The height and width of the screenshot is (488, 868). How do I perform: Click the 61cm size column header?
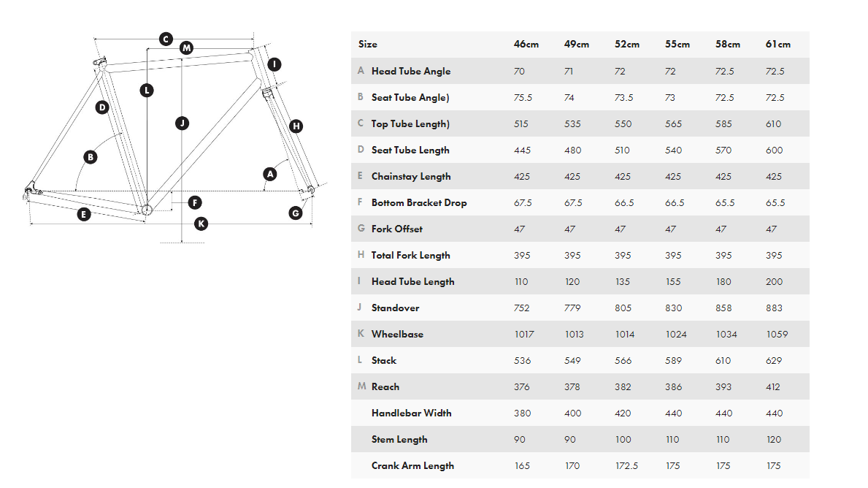pyautogui.click(x=777, y=45)
